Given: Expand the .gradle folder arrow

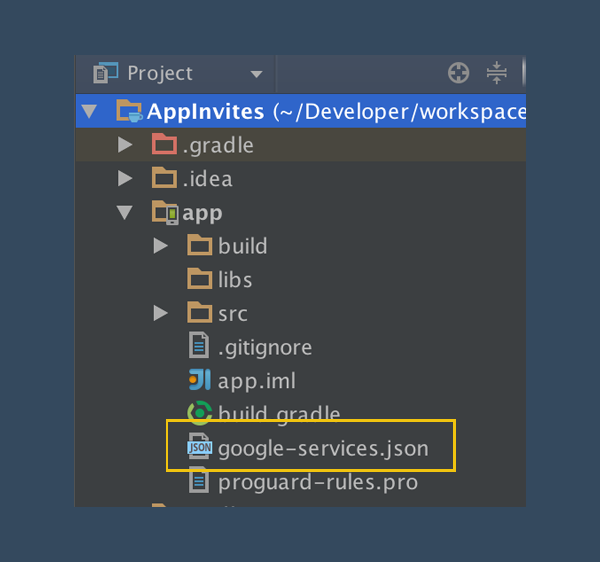Looking at the screenshot, I should [125, 145].
